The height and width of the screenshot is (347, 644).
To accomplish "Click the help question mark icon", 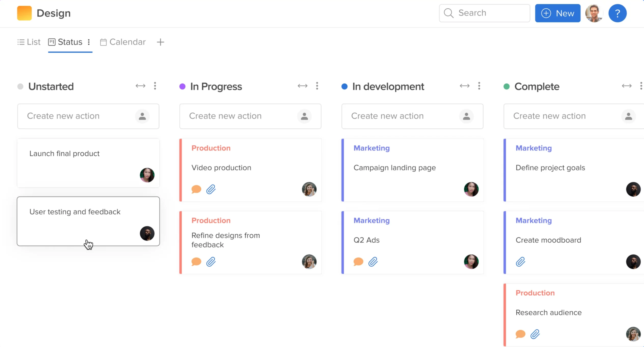I will tap(617, 13).
